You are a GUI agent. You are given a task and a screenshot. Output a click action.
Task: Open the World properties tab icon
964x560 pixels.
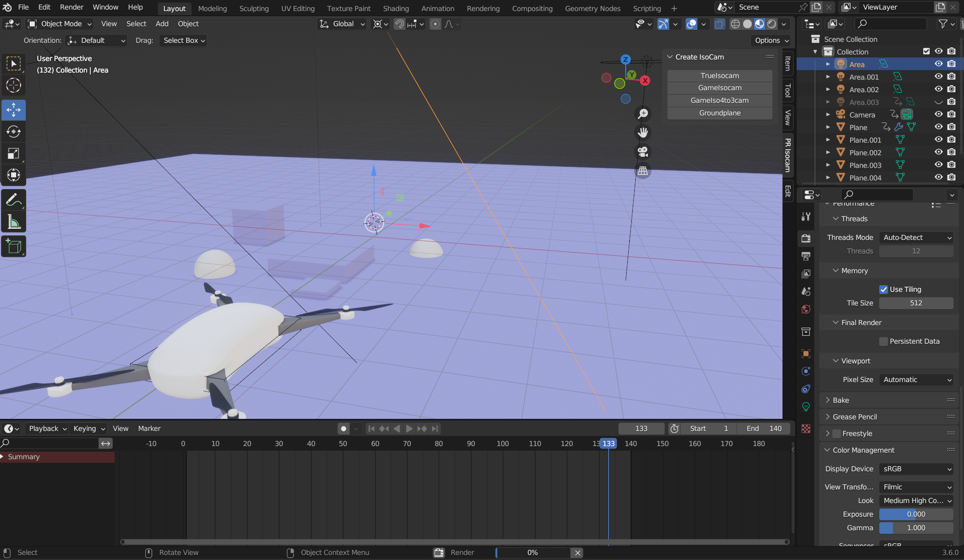(x=806, y=309)
